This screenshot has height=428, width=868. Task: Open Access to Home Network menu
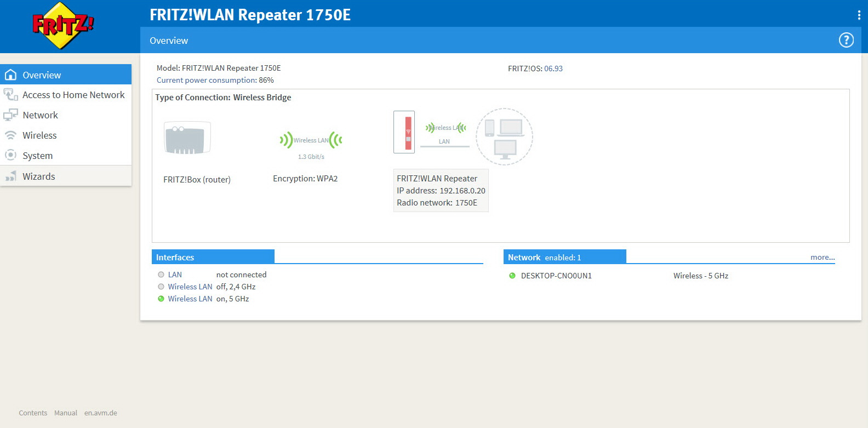point(66,95)
